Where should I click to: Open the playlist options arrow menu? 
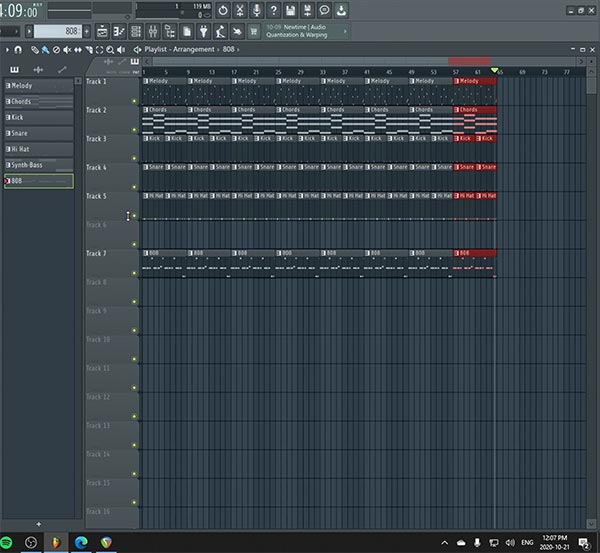point(7,49)
